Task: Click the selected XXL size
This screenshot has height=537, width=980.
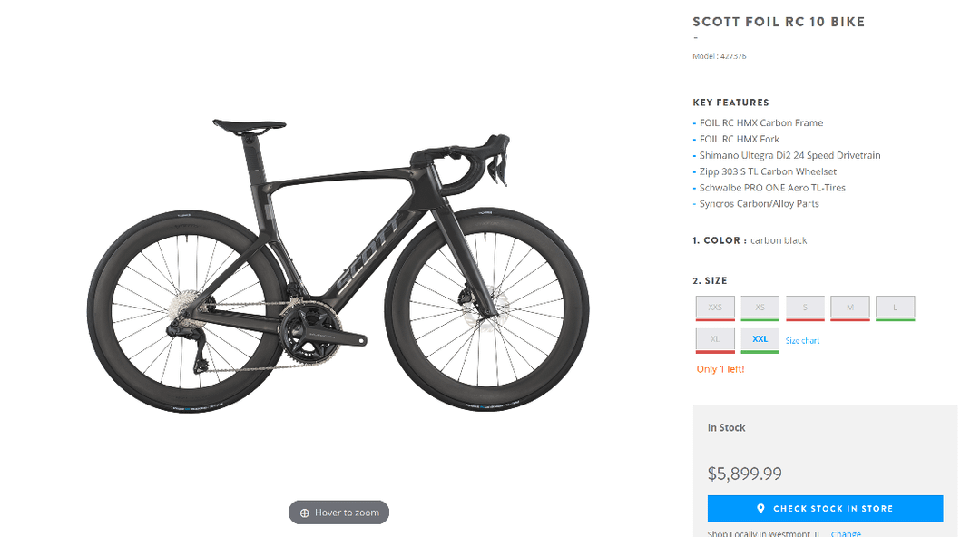Action: [x=760, y=339]
